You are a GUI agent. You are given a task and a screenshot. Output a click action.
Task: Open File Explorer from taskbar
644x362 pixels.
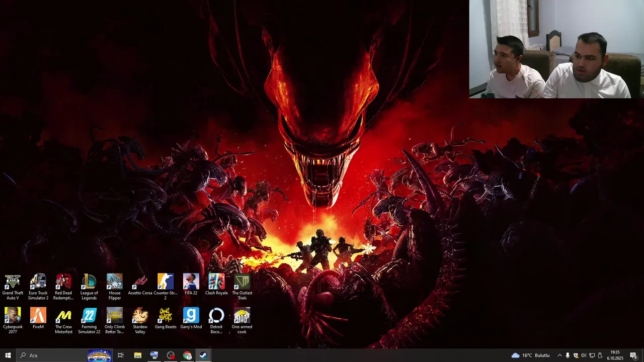tap(137, 355)
